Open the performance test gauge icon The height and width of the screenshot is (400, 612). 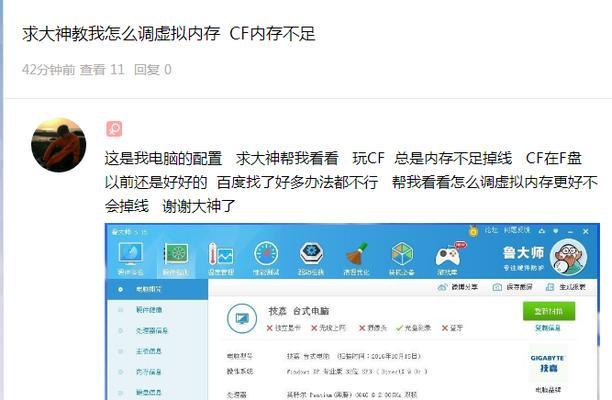click(266, 254)
